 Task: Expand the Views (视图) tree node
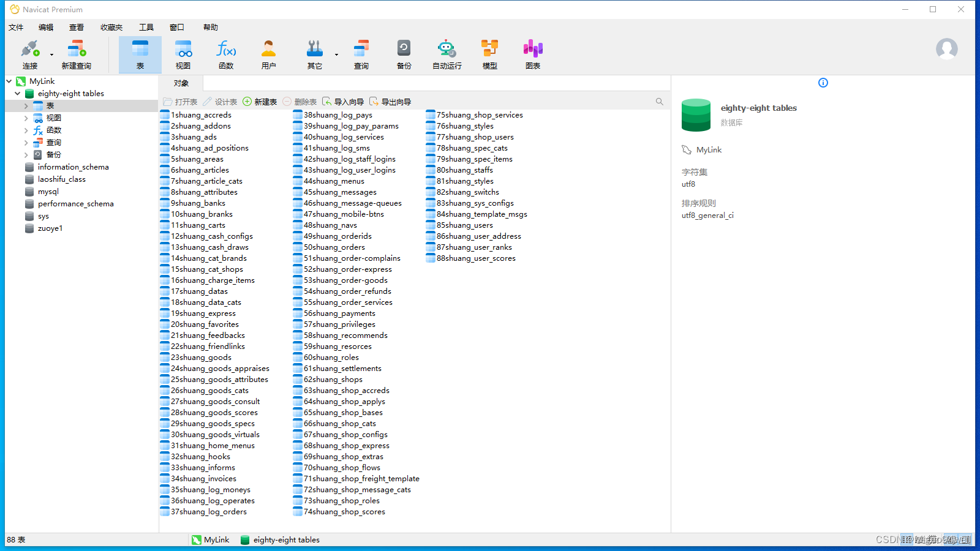tap(26, 118)
